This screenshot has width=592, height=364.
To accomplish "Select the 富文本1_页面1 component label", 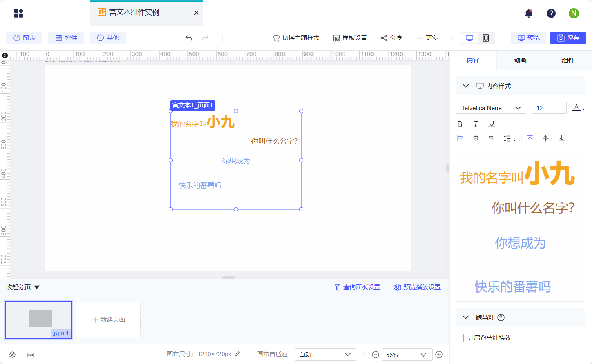I will [193, 105].
